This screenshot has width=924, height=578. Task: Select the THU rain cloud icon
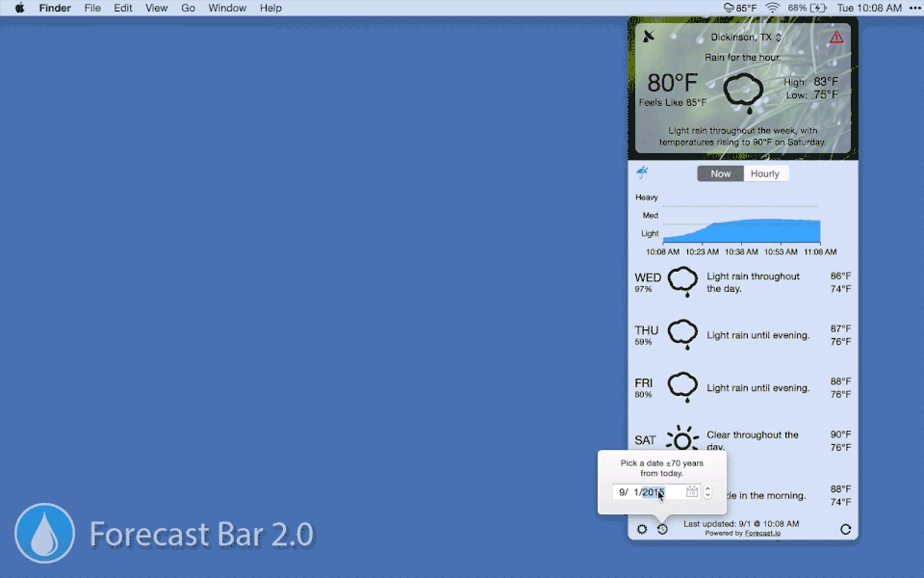[x=682, y=334]
